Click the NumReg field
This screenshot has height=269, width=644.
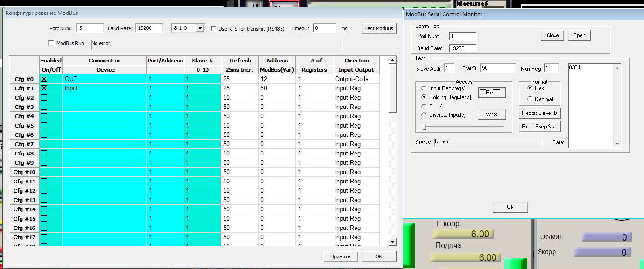point(551,68)
